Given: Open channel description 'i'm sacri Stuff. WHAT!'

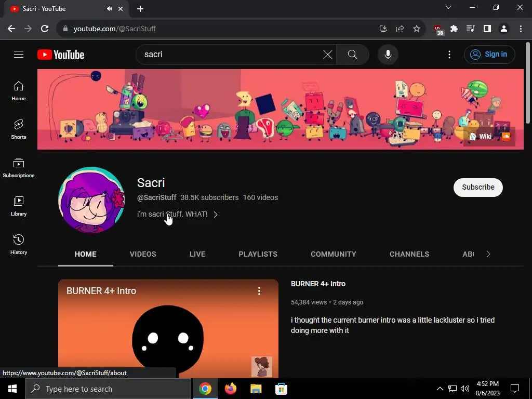Looking at the screenshot, I should [172, 214].
